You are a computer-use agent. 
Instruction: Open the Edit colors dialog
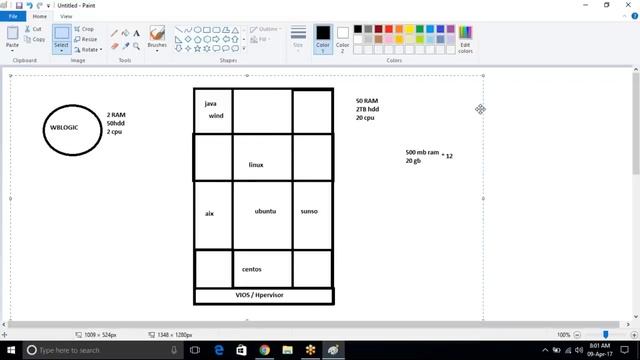(465, 39)
